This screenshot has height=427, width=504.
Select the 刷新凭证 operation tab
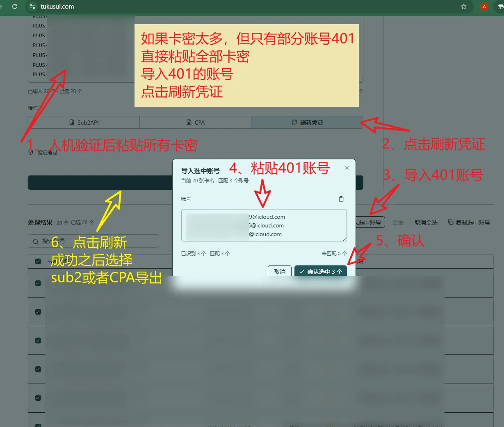(307, 123)
